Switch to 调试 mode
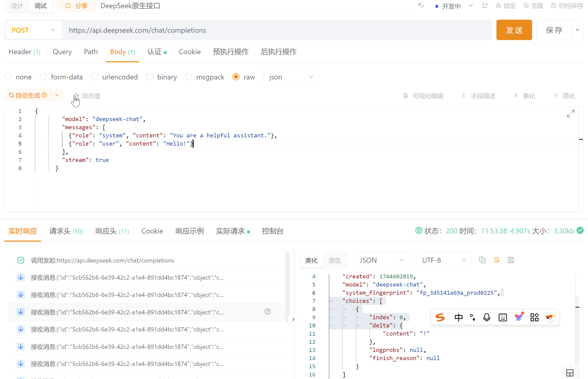This screenshot has height=379, width=588. [x=41, y=6]
